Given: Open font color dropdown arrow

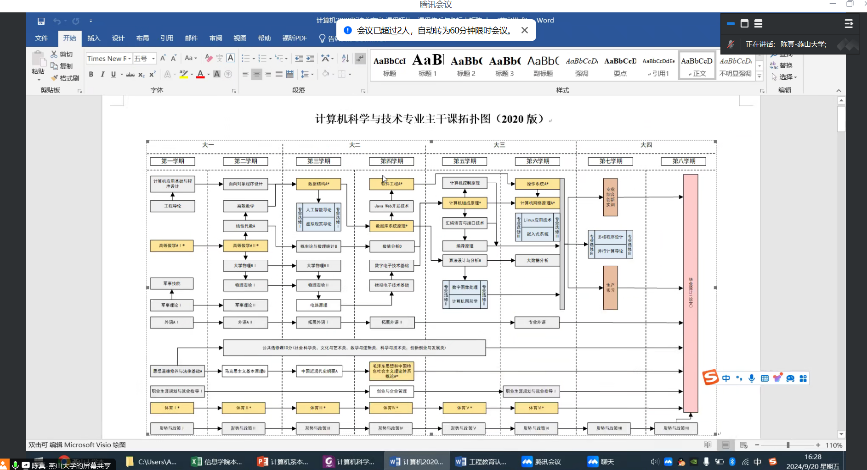Looking at the screenshot, I should coord(208,74).
